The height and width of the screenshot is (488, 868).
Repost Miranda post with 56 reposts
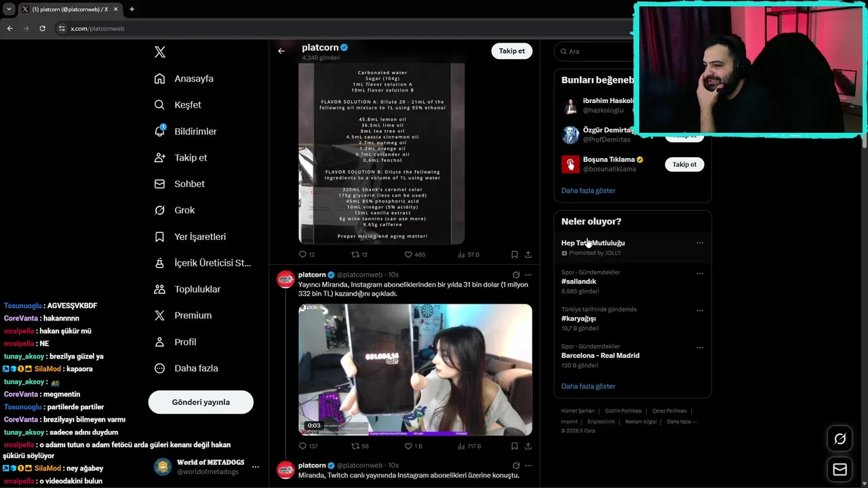tap(359, 446)
